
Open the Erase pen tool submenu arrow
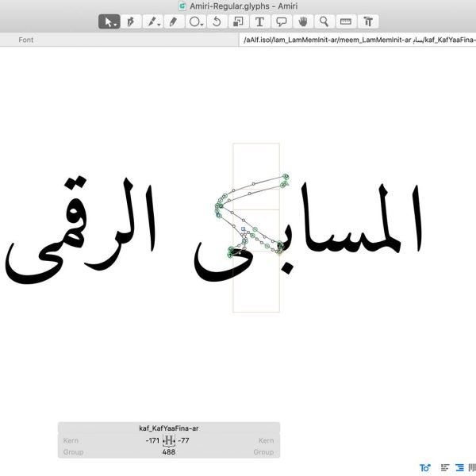pos(159,25)
